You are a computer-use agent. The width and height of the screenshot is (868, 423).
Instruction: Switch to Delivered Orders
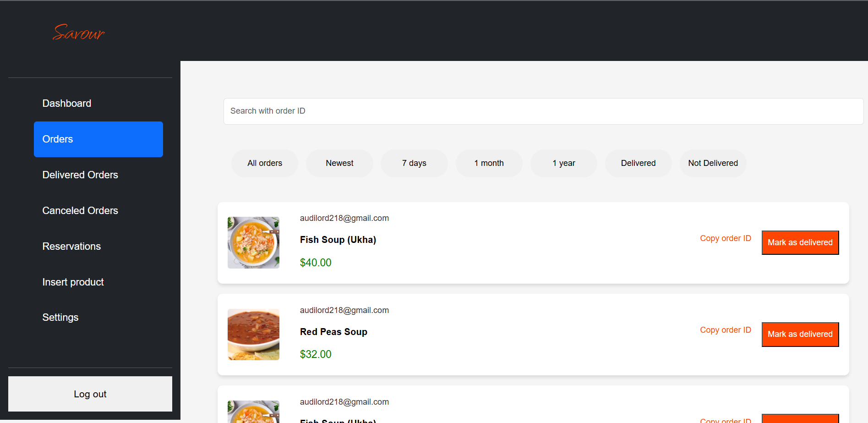(80, 175)
